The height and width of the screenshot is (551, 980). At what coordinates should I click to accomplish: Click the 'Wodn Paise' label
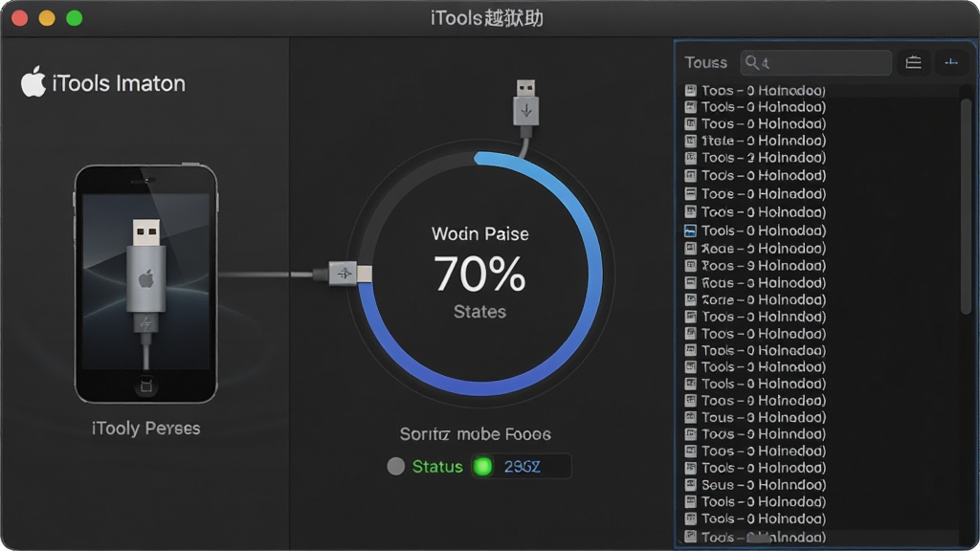point(480,233)
